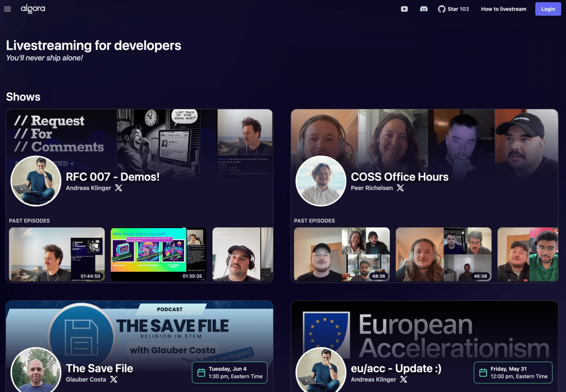Click the Livestreaming for developers heading
The height and width of the screenshot is (392, 566).
pos(93,46)
